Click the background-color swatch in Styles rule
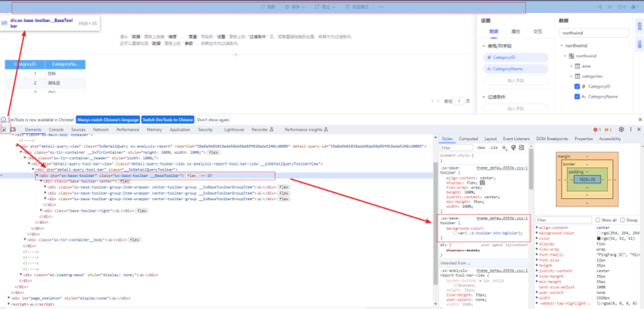The image size is (644, 309). point(456,233)
